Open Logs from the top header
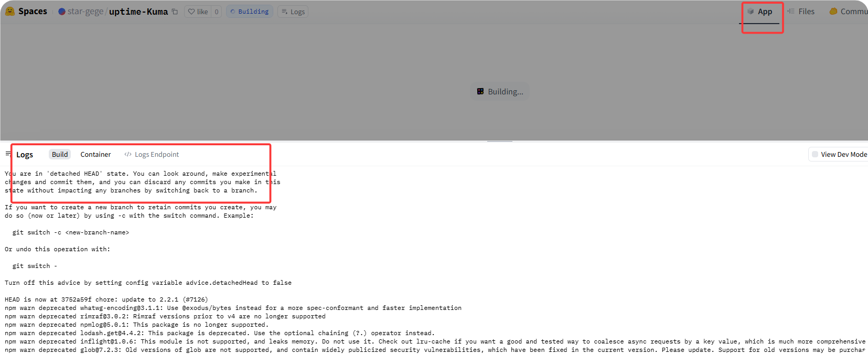868x354 pixels. (293, 12)
